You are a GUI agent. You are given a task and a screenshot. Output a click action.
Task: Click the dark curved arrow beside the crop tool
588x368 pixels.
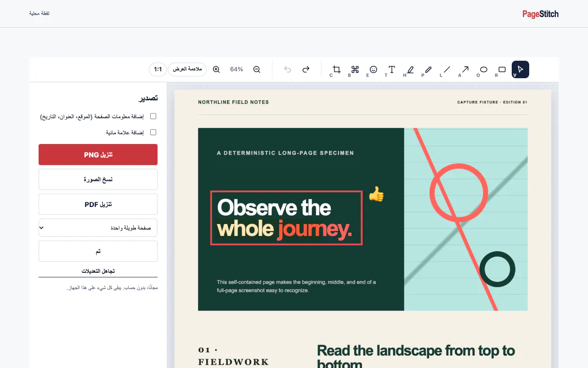[306, 69]
